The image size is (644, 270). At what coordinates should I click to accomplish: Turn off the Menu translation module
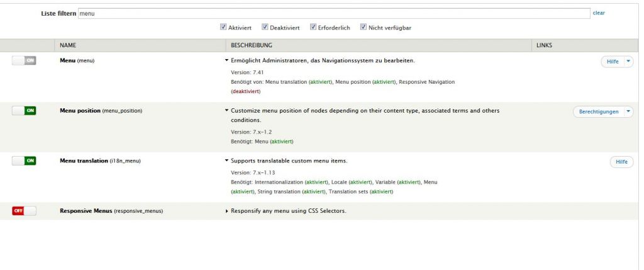(x=24, y=160)
